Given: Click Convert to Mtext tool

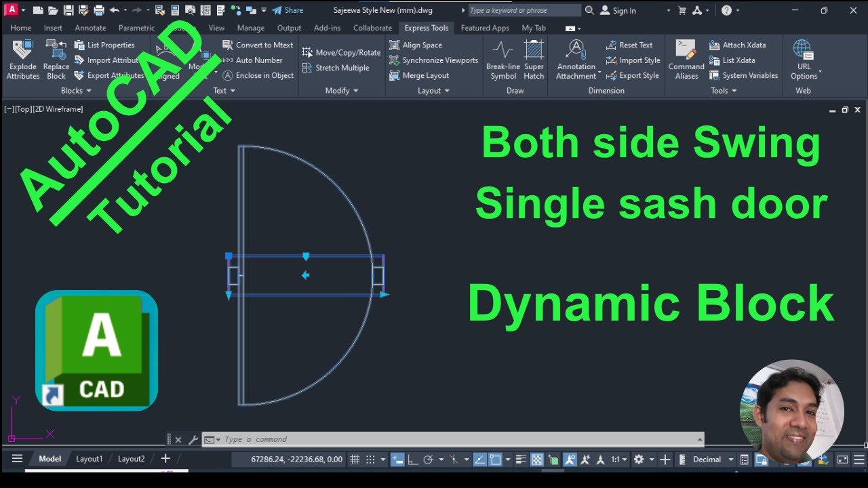Looking at the screenshot, I should pyautogui.click(x=258, y=45).
